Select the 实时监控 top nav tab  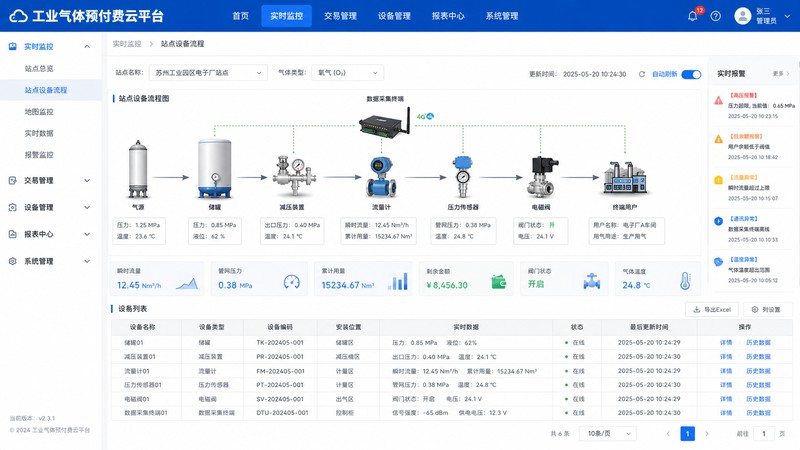point(287,16)
